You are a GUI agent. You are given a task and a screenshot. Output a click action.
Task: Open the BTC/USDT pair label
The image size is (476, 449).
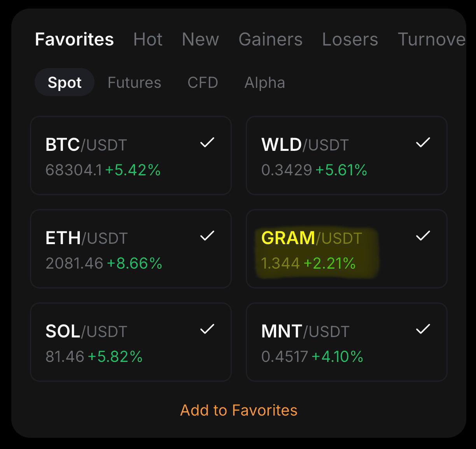[86, 145]
